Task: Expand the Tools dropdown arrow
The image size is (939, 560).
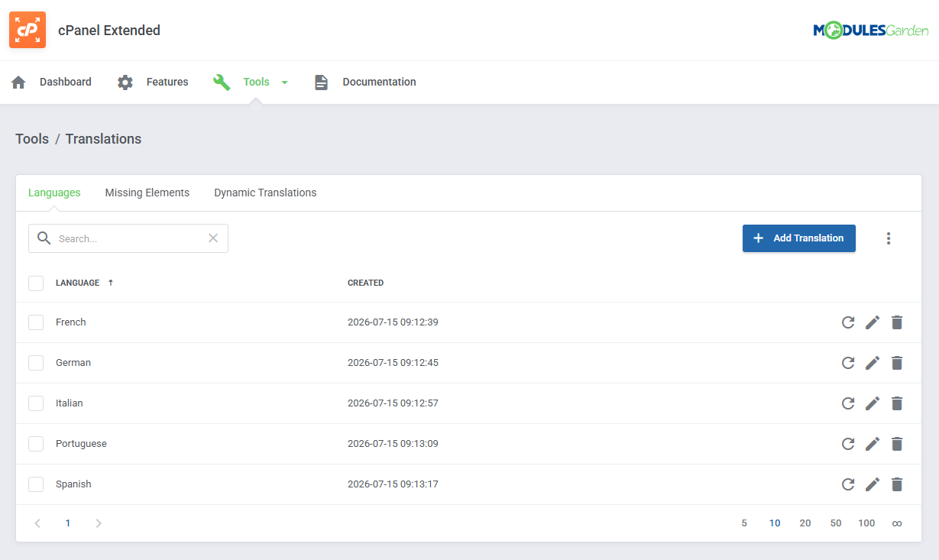Action: pos(284,83)
